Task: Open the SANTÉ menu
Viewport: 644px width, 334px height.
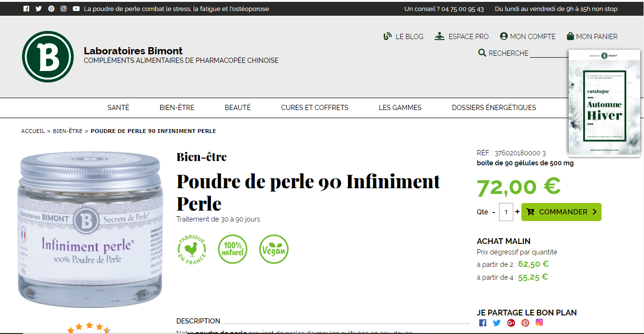Action: (x=118, y=108)
